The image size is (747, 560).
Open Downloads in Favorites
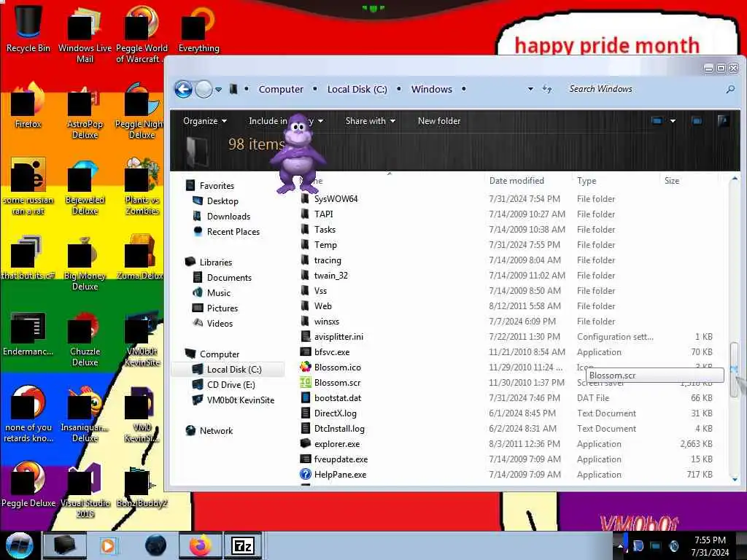click(x=228, y=216)
